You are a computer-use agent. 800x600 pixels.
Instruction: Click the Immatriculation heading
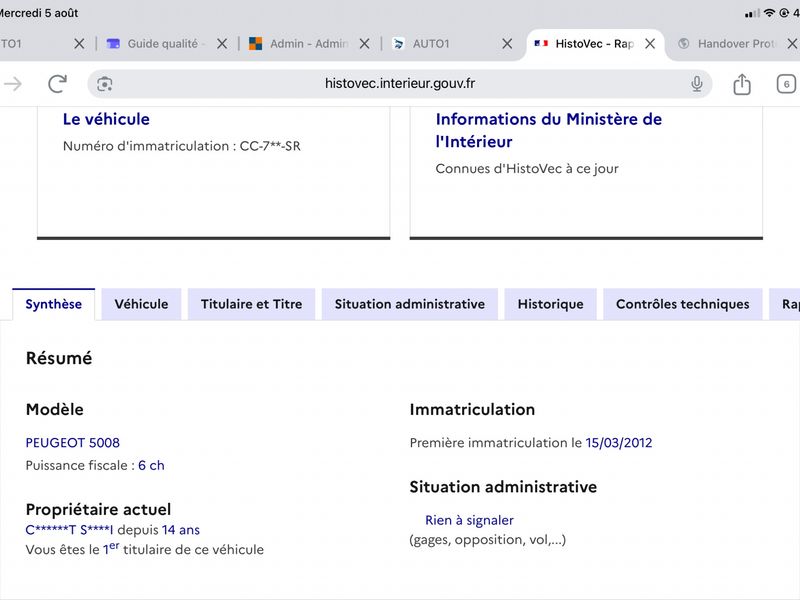point(472,409)
